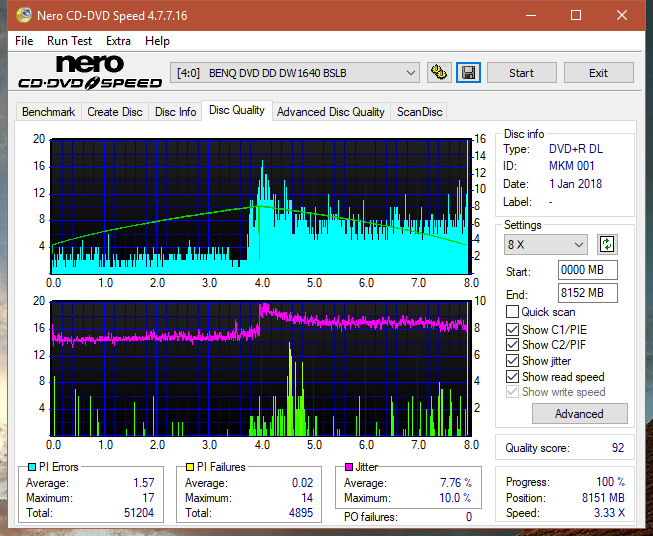Disable Show jitter checkbox

[512, 361]
